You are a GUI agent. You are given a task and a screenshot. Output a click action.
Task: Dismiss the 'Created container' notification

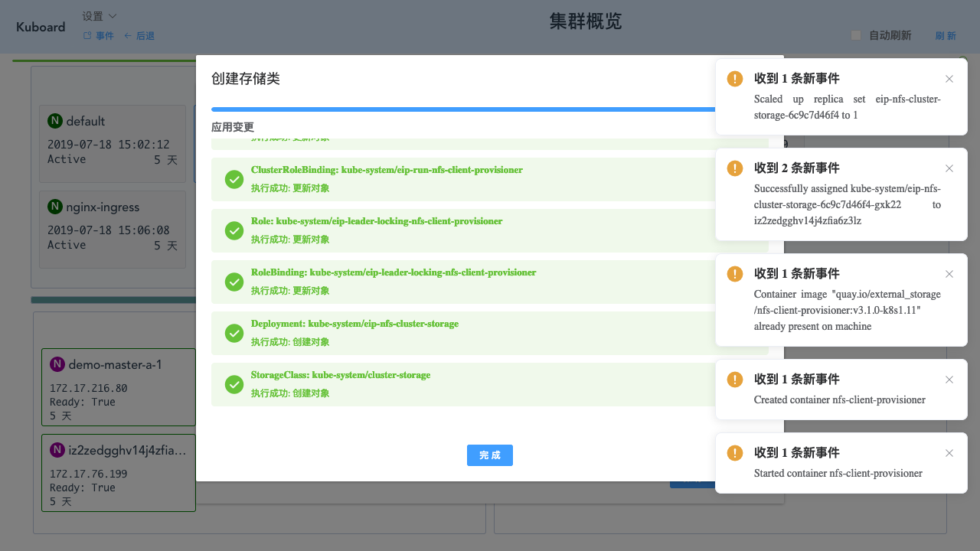(x=949, y=380)
